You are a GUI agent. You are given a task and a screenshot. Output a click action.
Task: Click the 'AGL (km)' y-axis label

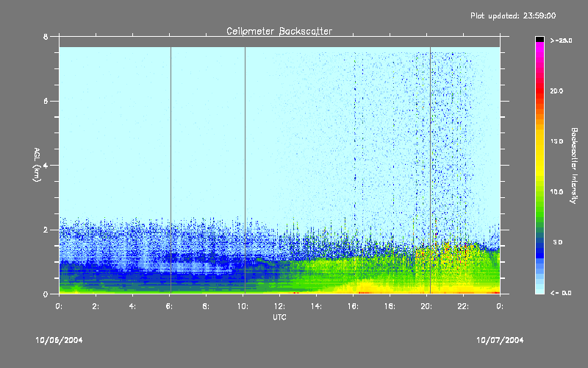click(37, 164)
